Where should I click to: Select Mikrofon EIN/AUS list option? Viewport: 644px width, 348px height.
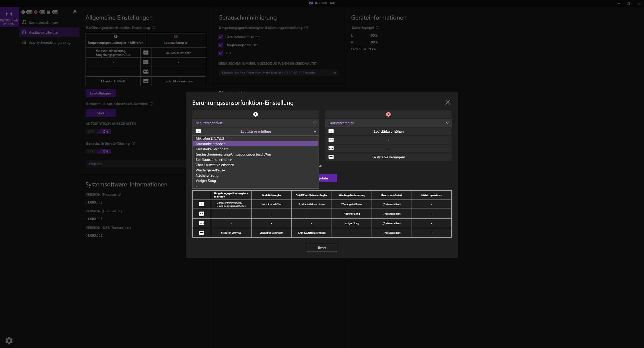pyautogui.click(x=210, y=138)
